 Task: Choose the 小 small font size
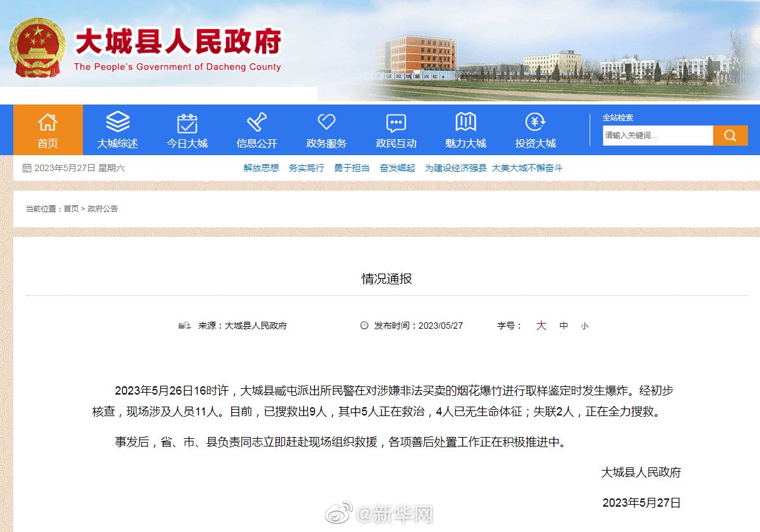[585, 325]
